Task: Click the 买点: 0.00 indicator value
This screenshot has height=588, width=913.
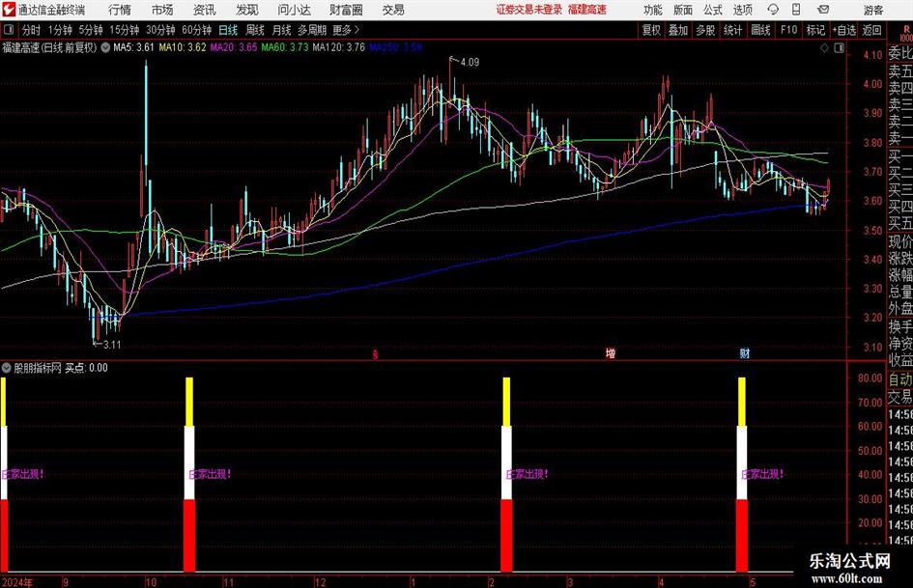Action: (x=86, y=367)
